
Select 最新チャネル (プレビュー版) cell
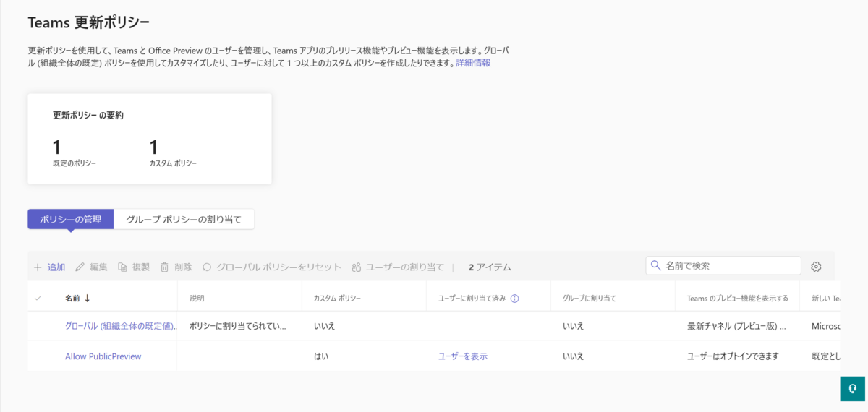click(736, 326)
